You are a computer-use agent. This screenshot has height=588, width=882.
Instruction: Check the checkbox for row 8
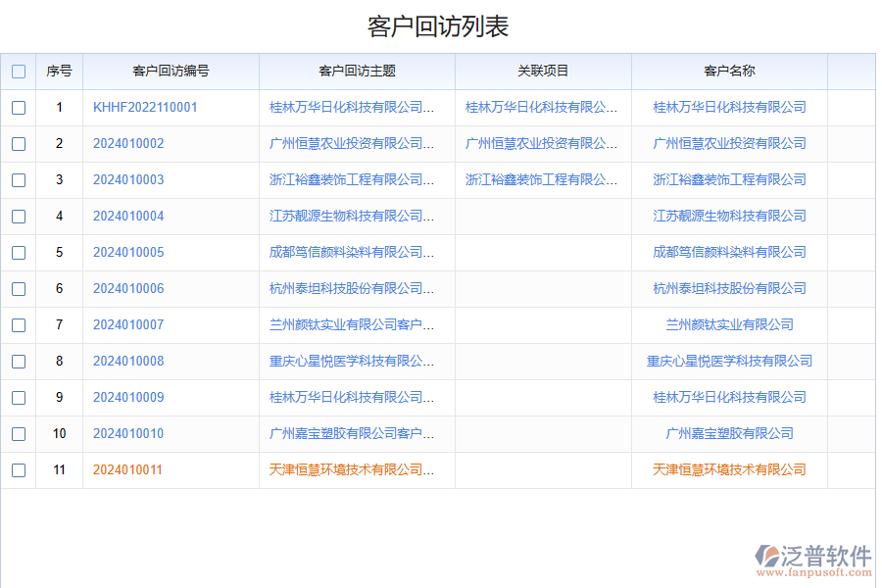(x=18, y=361)
